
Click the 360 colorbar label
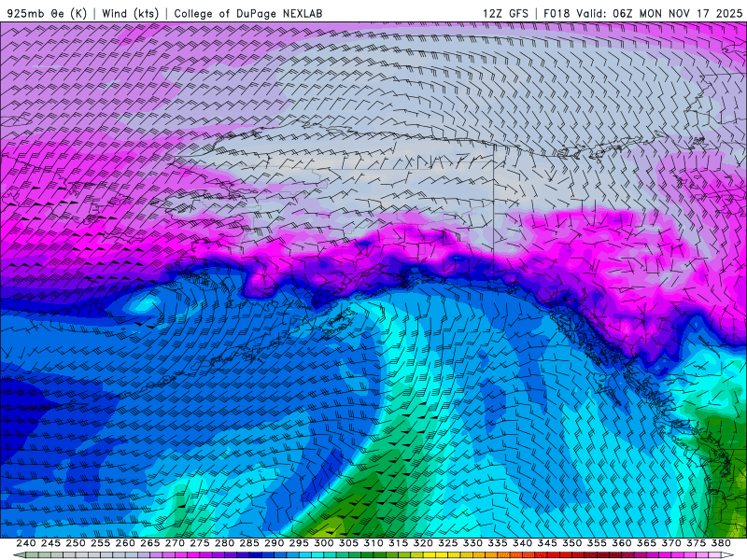pyautogui.click(x=622, y=543)
